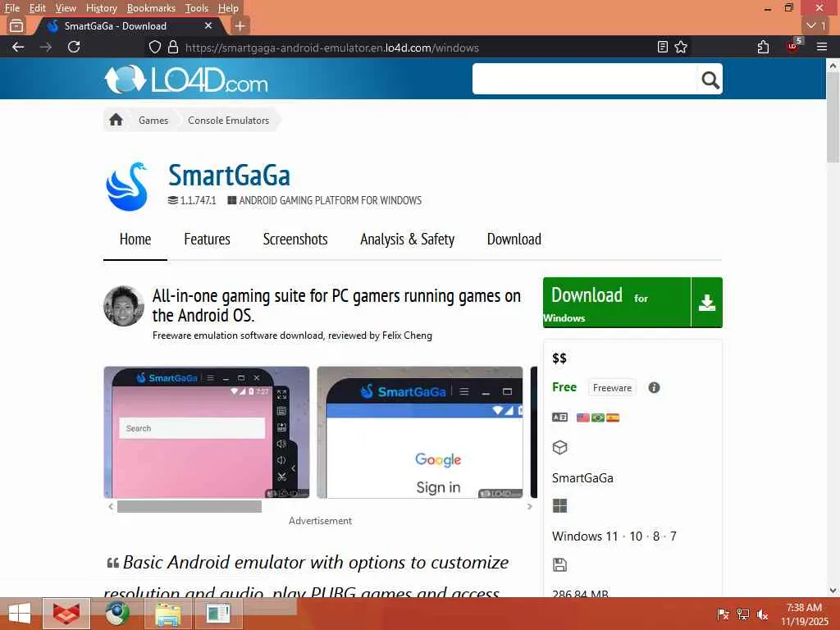The width and height of the screenshot is (840, 630).
Task: Open the Edit menu
Action: tap(38, 8)
